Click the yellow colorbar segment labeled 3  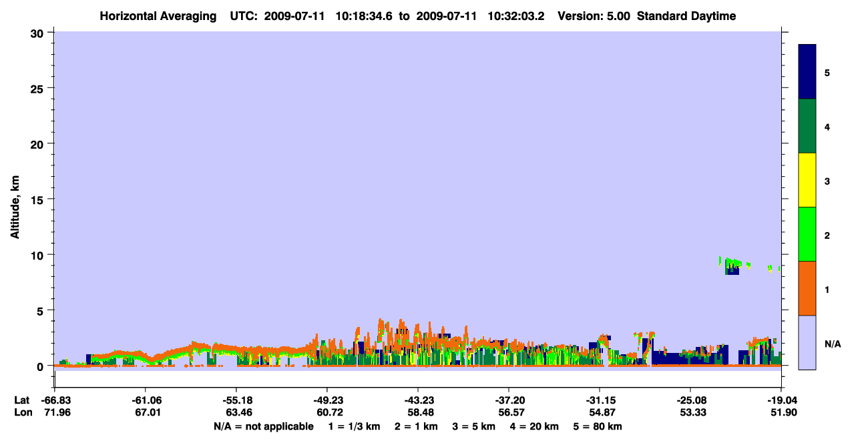tap(807, 180)
